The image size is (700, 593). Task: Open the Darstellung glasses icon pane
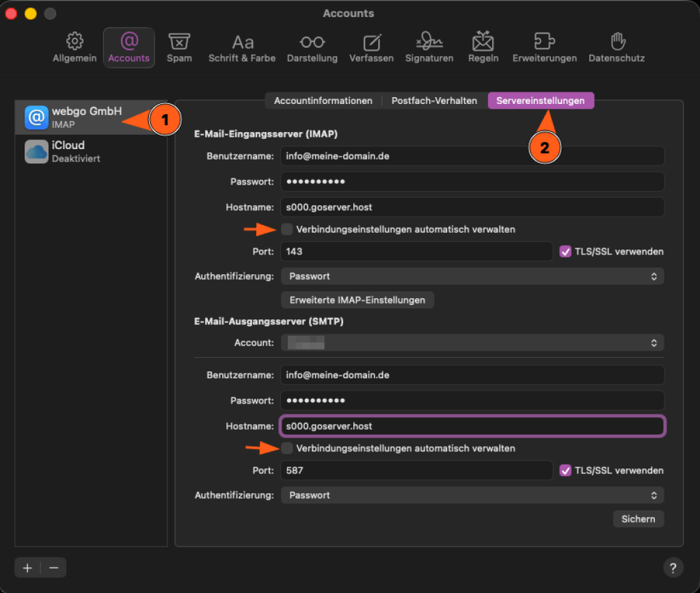click(x=312, y=47)
